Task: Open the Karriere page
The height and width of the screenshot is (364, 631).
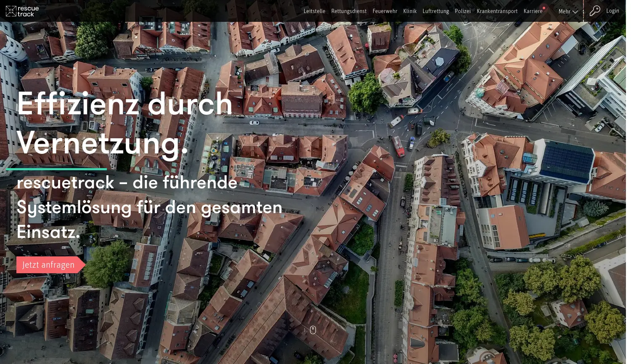Action: pos(533,11)
